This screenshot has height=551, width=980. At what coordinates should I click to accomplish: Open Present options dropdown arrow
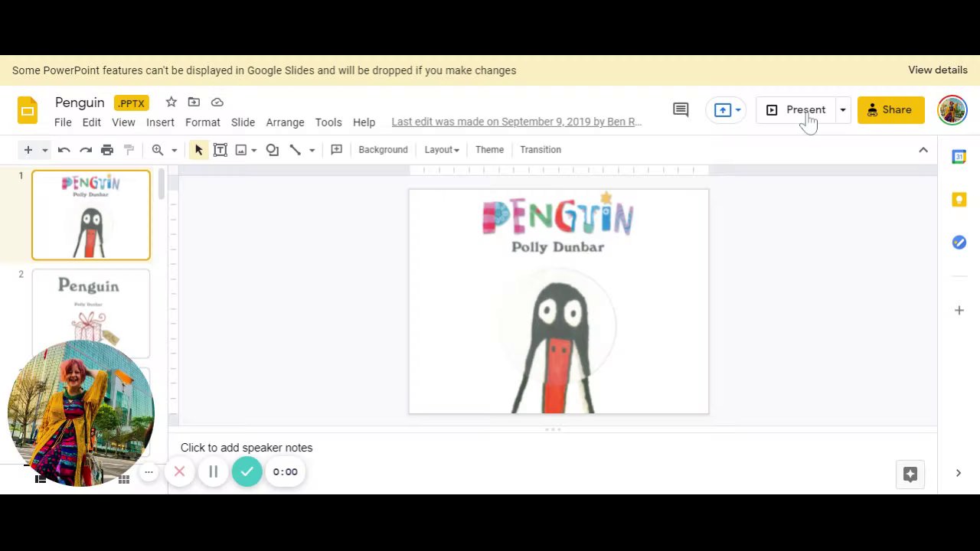(x=842, y=110)
